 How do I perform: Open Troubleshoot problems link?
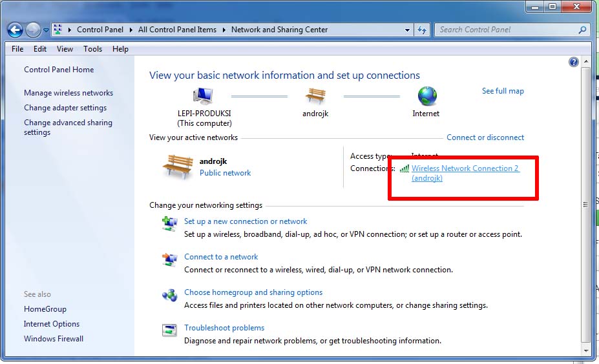(x=224, y=328)
